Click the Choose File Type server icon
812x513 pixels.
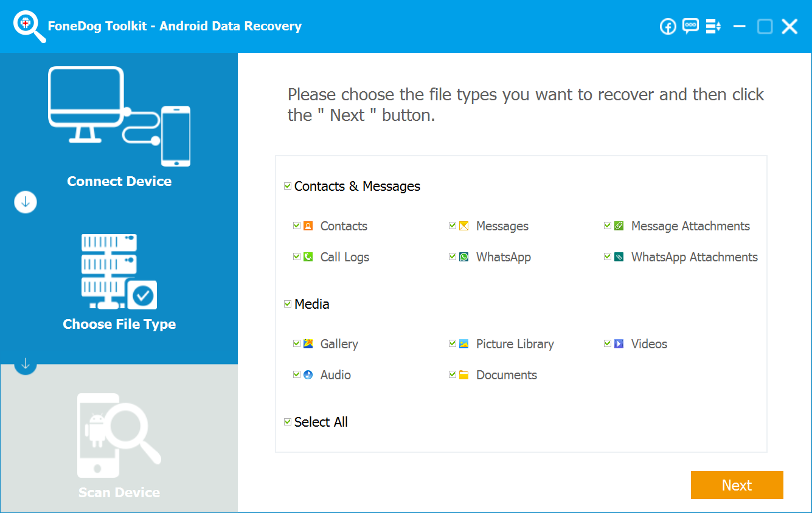point(119,271)
